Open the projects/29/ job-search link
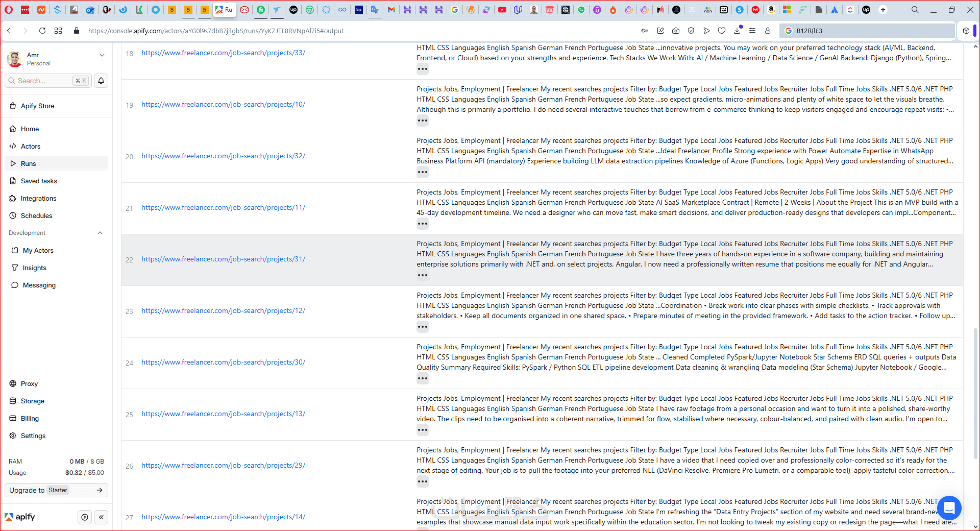 click(223, 465)
